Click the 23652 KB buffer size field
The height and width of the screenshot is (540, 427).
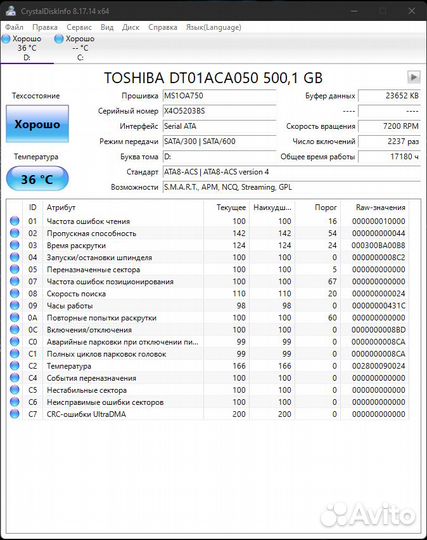[x=389, y=96]
